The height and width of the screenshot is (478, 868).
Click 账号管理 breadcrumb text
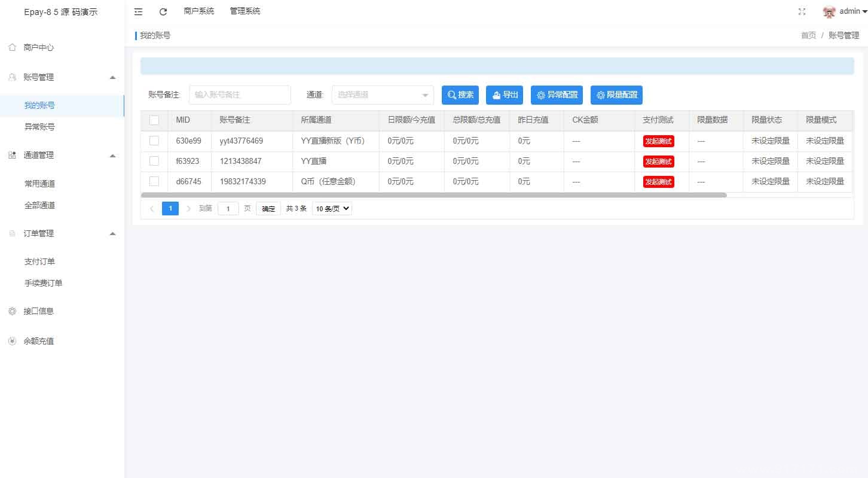point(844,36)
